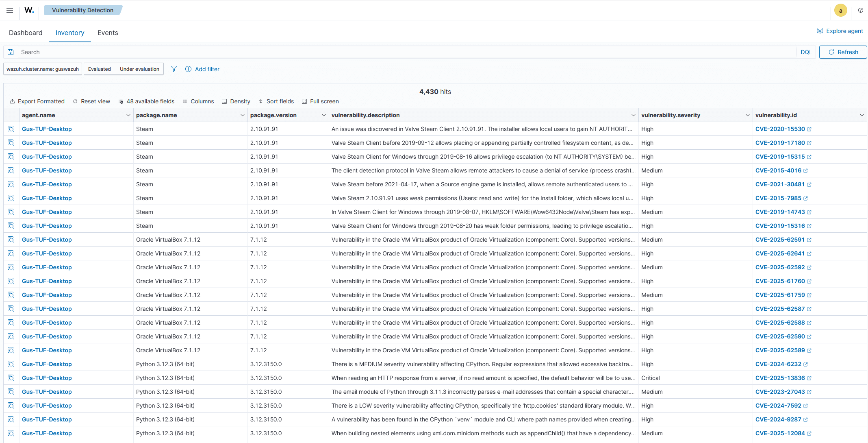
Task: Open the help icon in top bar
Action: (x=860, y=10)
